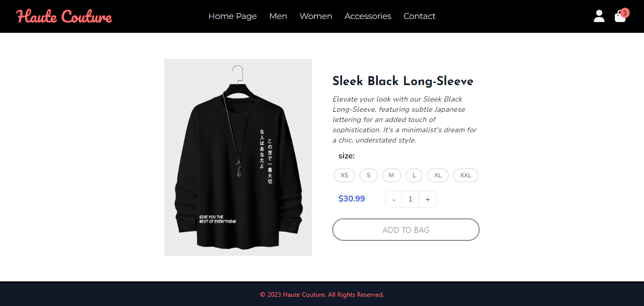This screenshot has height=306, width=644.
Task: Pick size L
Action: point(414,175)
